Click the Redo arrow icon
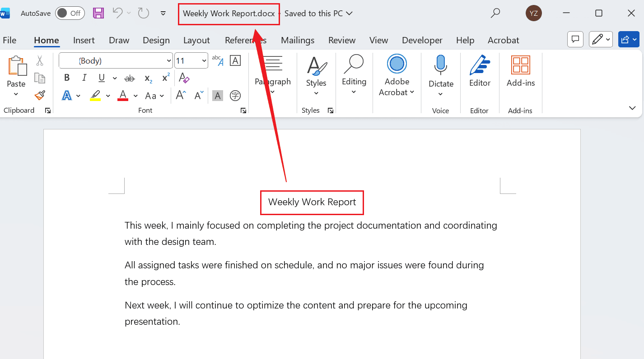Image resolution: width=644 pixels, height=359 pixels. [144, 13]
